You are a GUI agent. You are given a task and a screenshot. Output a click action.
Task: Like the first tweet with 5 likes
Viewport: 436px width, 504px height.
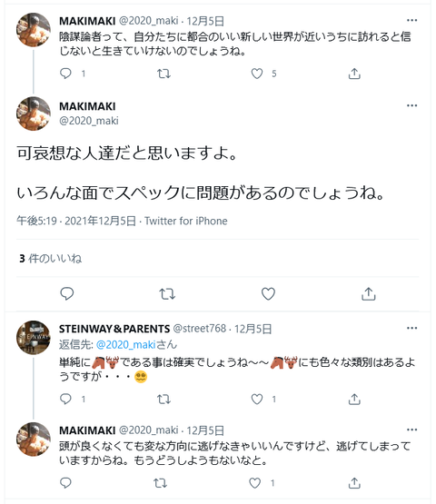click(257, 74)
